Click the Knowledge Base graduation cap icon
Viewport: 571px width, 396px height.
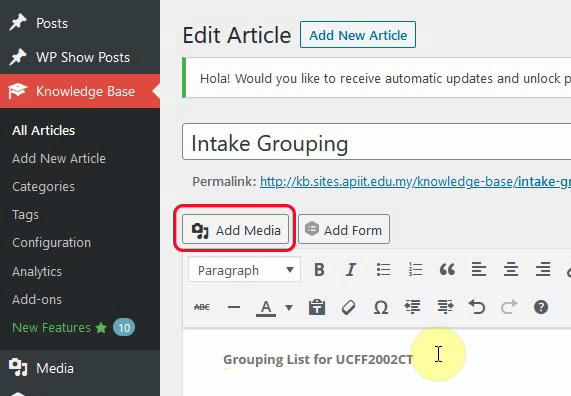coord(18,91)
